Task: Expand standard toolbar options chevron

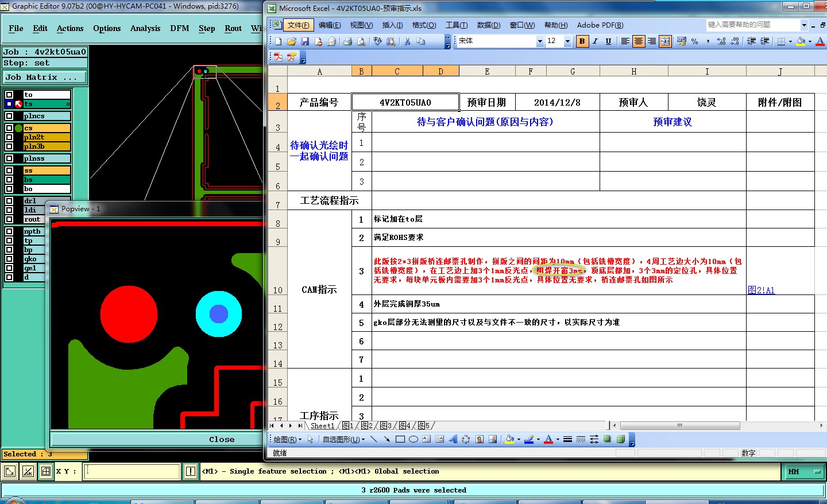Action: coord(447,41)
